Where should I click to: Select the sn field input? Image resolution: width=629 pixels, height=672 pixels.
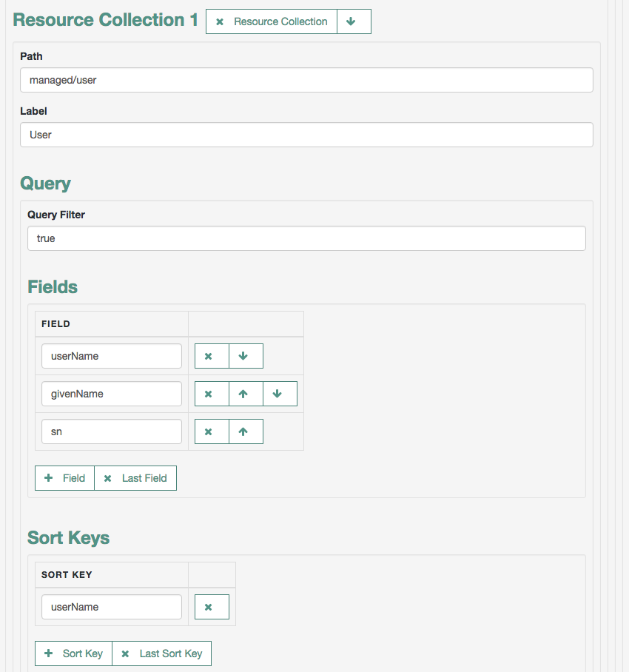coord(112,431)
